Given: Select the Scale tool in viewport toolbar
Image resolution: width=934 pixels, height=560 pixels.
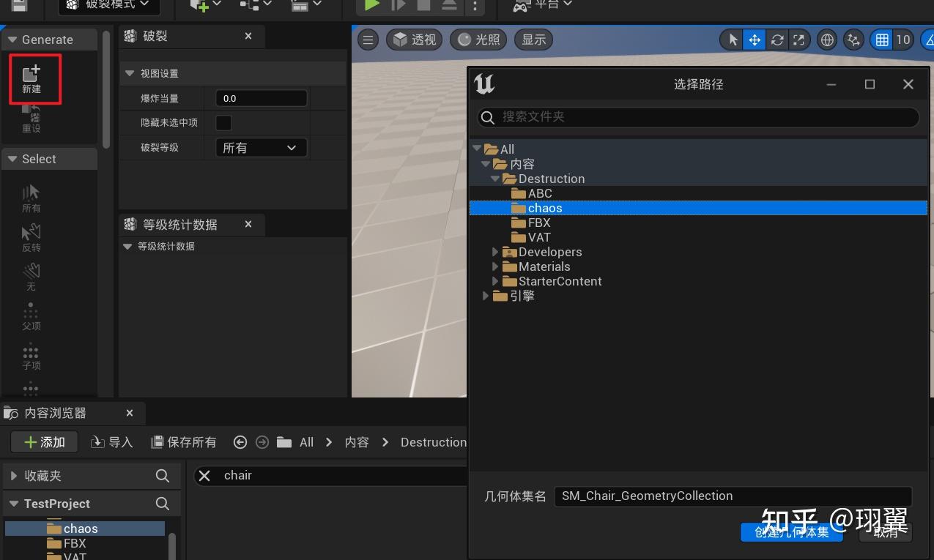Looking at the screenshot, I should (800, 40).
